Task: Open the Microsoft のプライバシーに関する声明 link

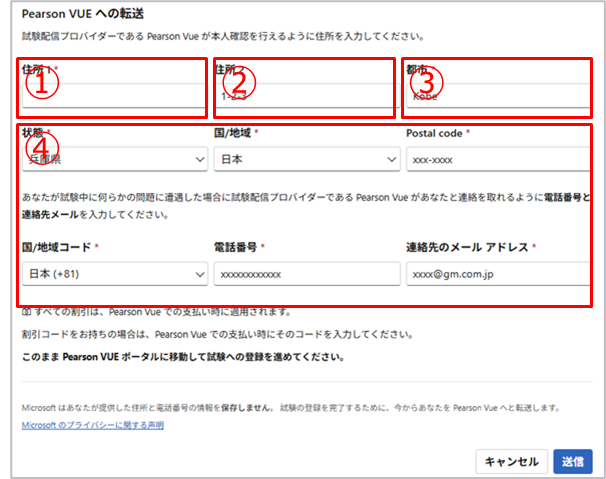Action: click(93, 425)
